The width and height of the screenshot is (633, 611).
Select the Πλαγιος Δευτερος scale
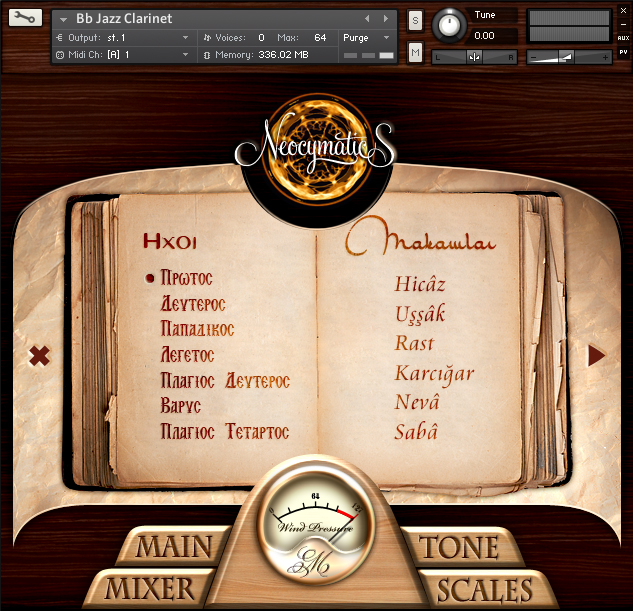(x=225, y=381)
